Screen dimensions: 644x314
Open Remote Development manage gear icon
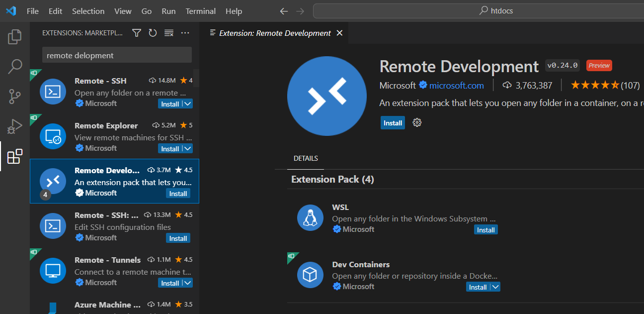click(x=417, y=122)
